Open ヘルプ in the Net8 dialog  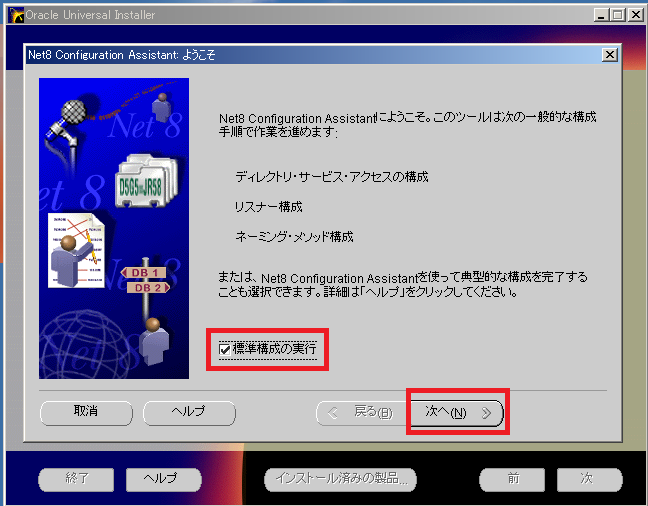pyautogui.click(x=189, y=413)
